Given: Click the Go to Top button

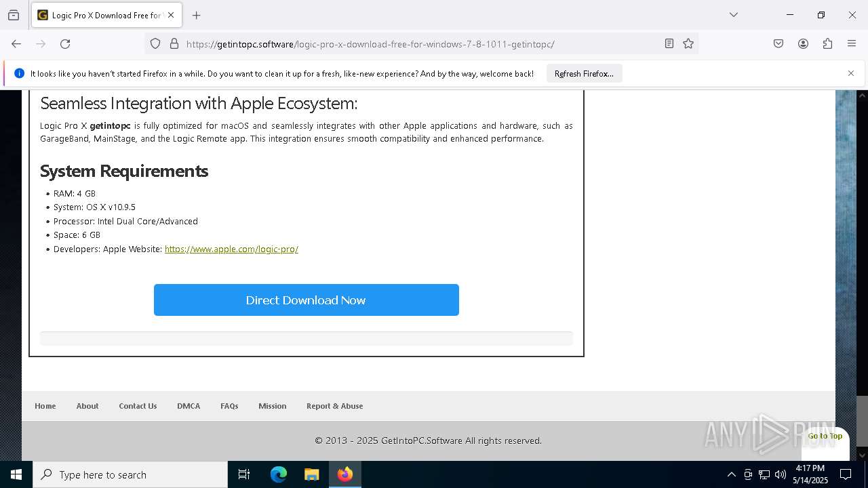Looking at the screenshot, I should [x=825, y=436].
